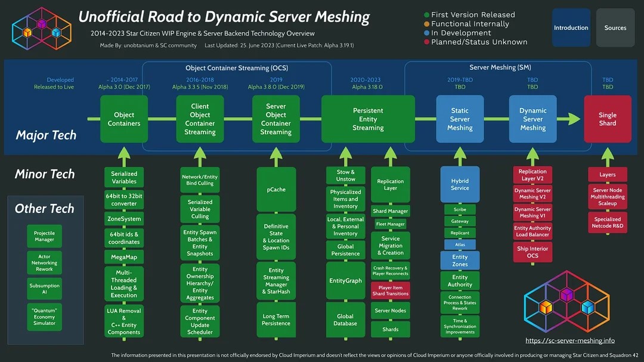Open Entity Ownership Hierarchy/Aggregates item

(200, 283)
